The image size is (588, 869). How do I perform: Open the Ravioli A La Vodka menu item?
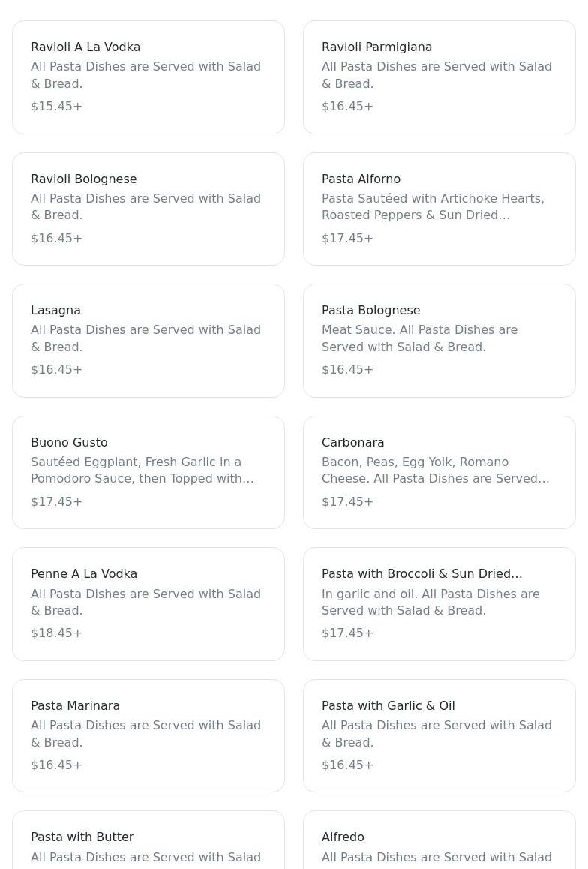coord(148,77)
